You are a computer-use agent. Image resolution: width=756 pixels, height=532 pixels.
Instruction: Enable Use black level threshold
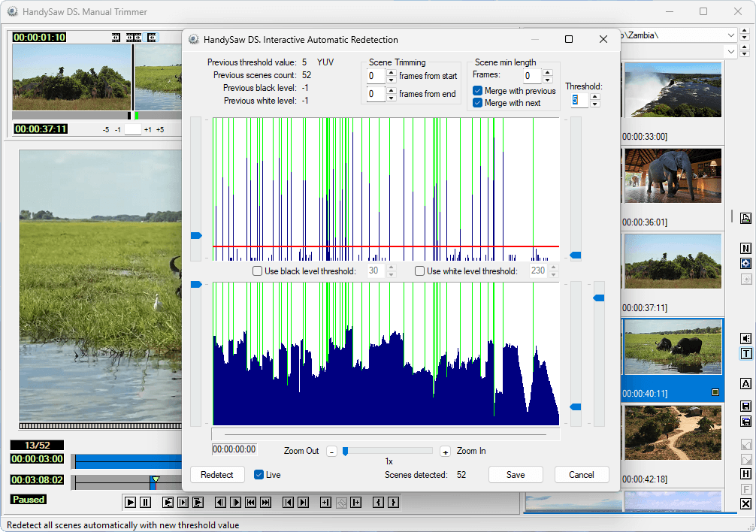click(258, 271)
